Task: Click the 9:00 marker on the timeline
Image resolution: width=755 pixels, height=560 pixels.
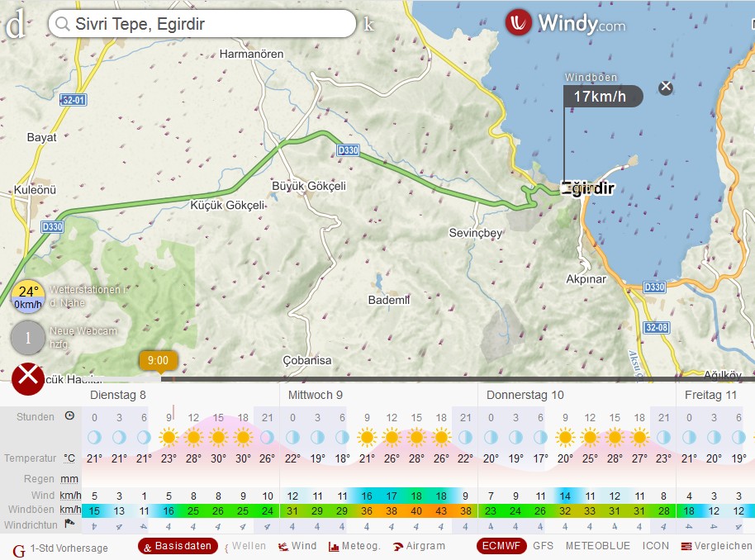Action: [159, 360]
